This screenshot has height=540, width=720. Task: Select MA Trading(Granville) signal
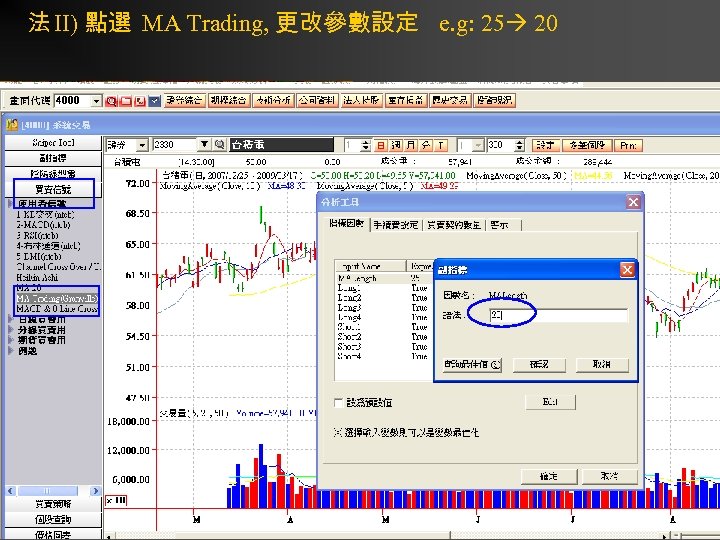coord(57,298)
